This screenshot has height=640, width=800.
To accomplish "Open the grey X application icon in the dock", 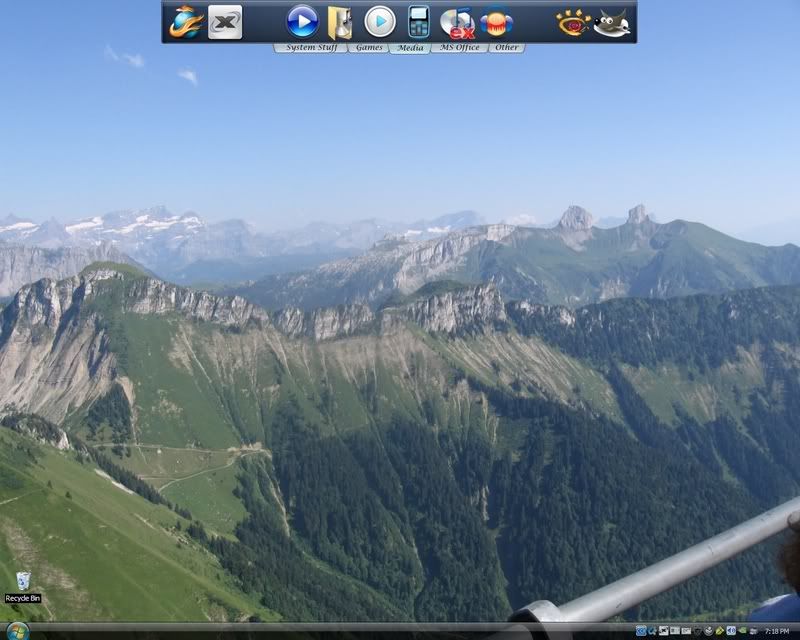I will (225, 22).
